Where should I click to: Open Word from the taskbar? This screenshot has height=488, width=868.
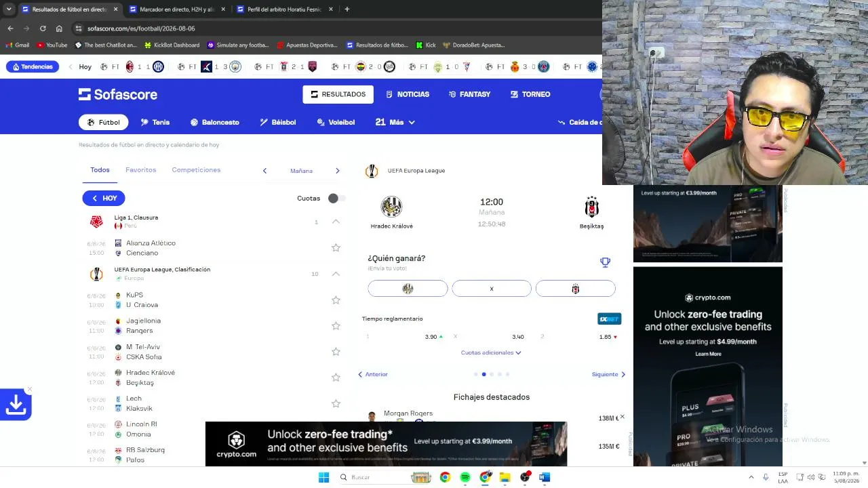click(545, 477)
